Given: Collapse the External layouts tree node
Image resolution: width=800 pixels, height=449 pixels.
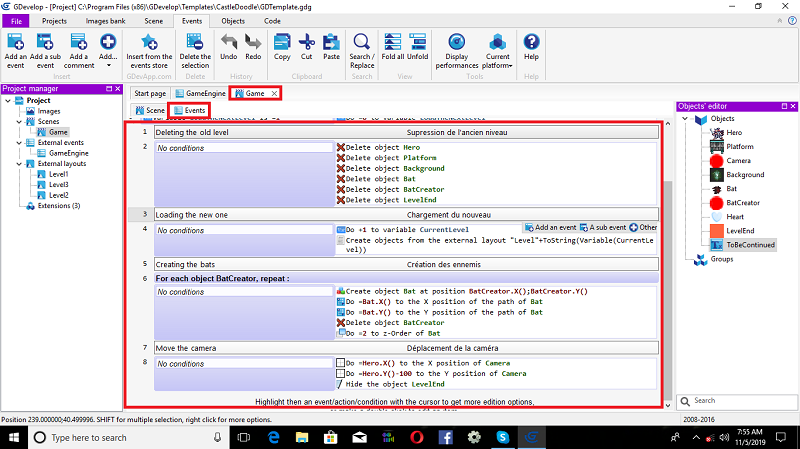Looking at the screenshot, I should 17,163.
